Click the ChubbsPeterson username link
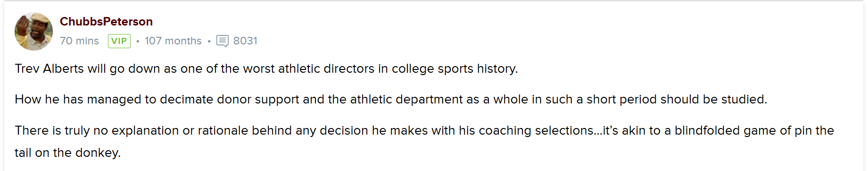868x171 pixels. tap(106, 22)
